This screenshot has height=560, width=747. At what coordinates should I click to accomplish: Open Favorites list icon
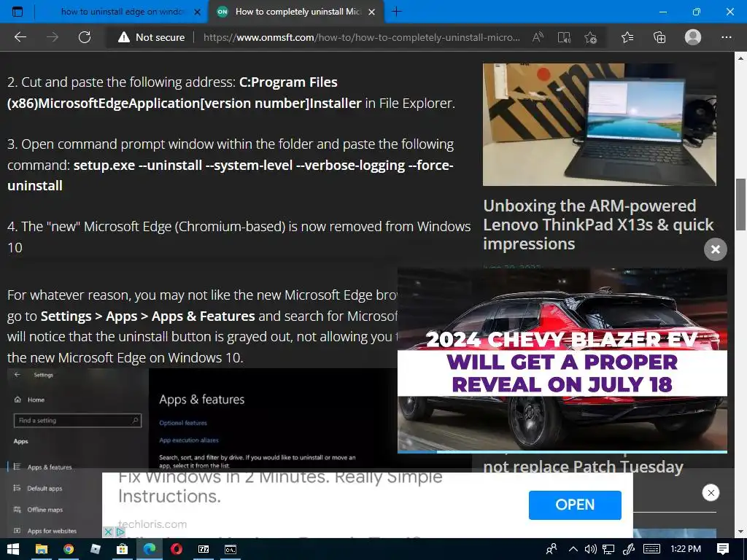[627, 37]
